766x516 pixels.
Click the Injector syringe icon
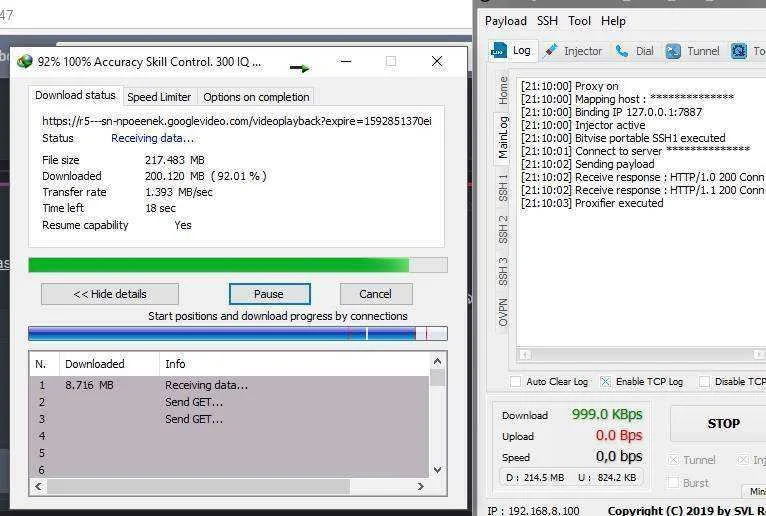(x=551, y=51)
